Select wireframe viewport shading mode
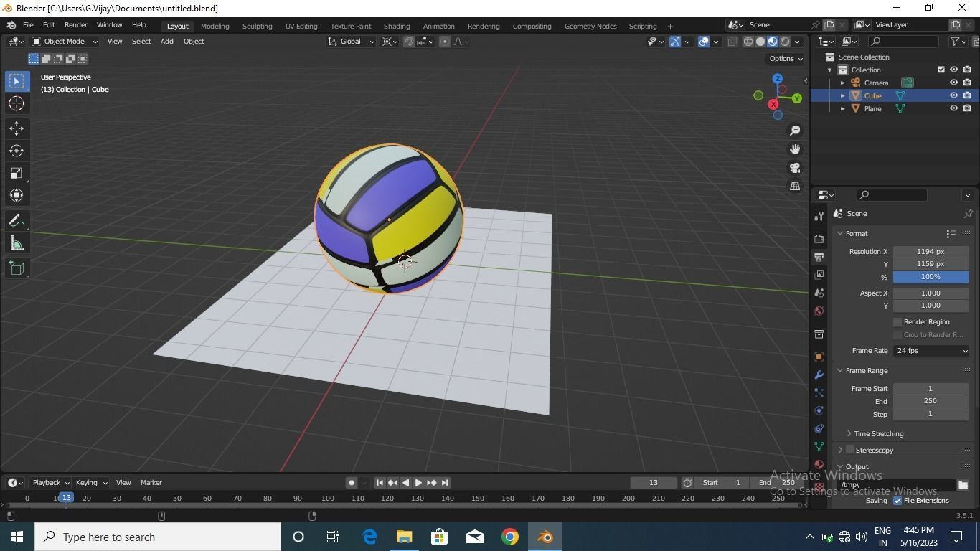 748,42
